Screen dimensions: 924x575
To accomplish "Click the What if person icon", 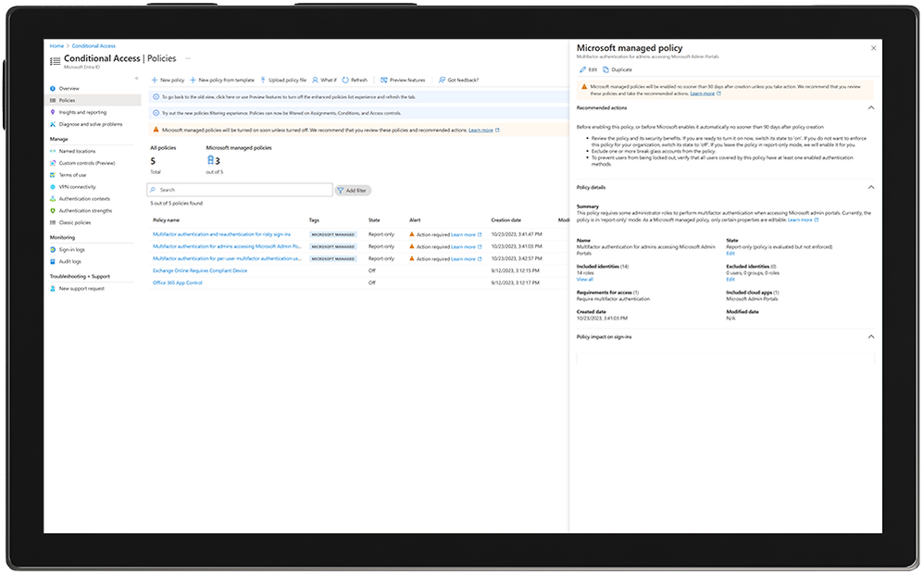I will [316, 81].
